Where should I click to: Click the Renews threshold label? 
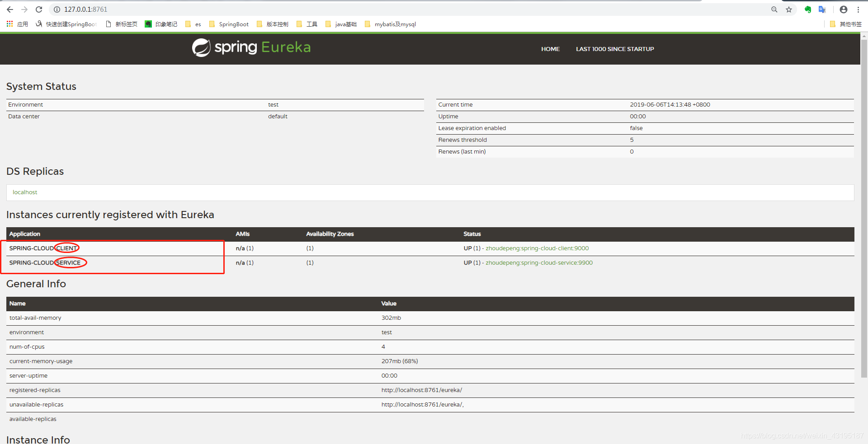tap(462, 140)
